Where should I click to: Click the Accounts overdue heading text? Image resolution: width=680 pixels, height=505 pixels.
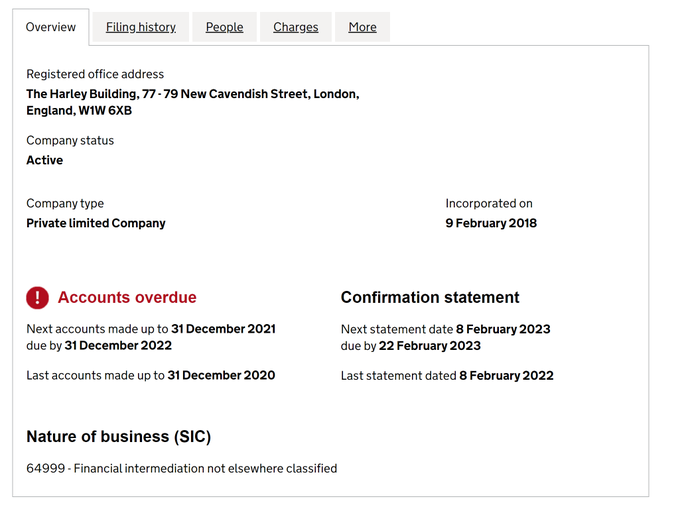coord(127,297)
